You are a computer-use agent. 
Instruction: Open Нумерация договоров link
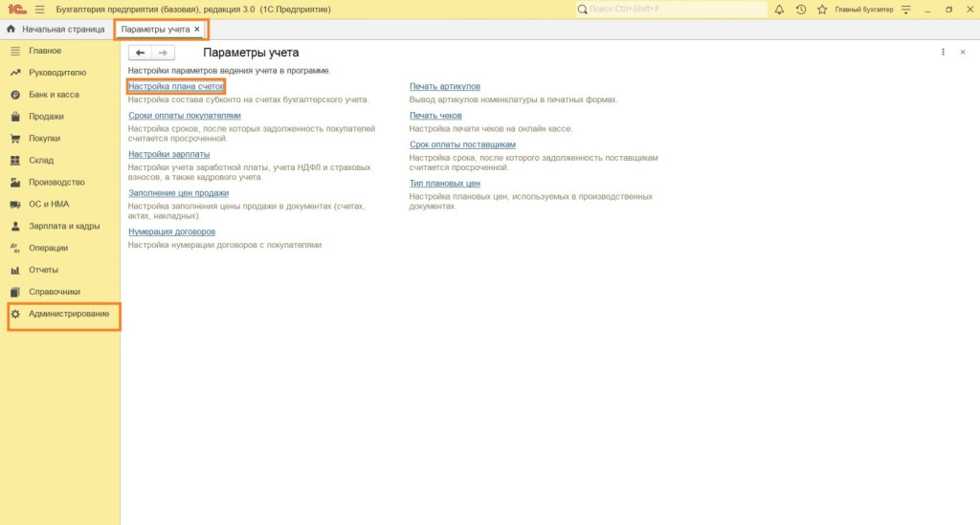pos(172,231)
